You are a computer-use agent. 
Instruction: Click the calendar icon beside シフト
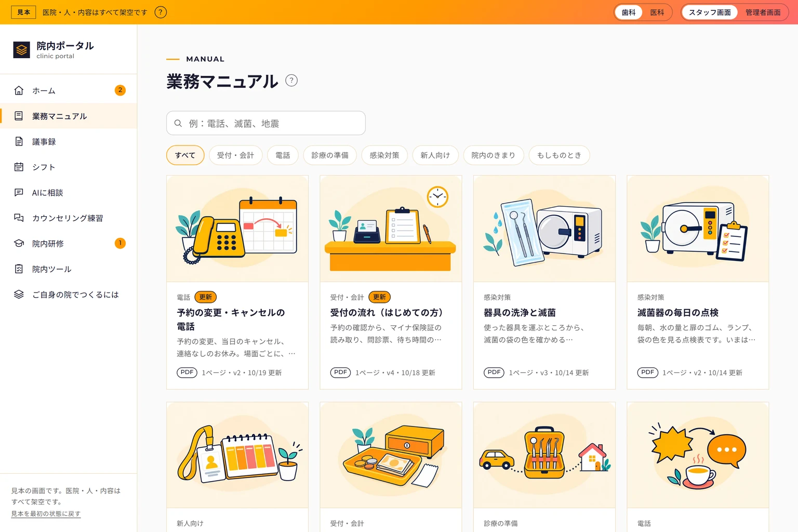[19, 167]
